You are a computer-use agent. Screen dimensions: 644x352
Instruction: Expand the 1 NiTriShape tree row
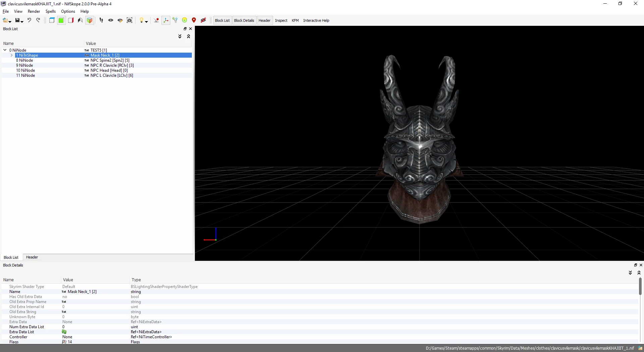tap(12, 55)
